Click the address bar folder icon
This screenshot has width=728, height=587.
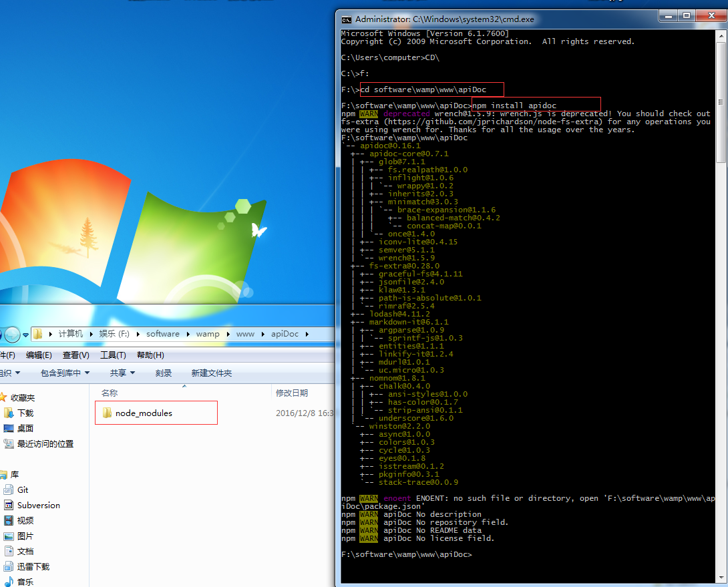[x=37, y=334]
